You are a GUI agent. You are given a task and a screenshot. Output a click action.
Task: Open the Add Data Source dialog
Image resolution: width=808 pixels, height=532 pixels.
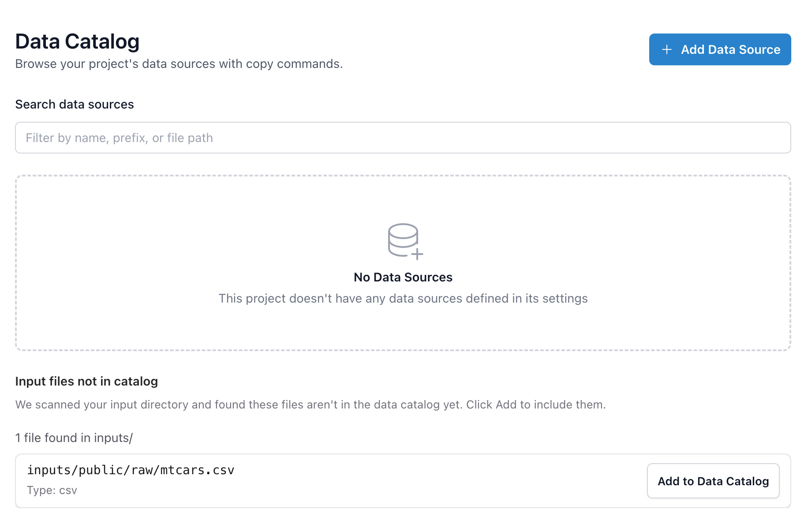(719, 49)
